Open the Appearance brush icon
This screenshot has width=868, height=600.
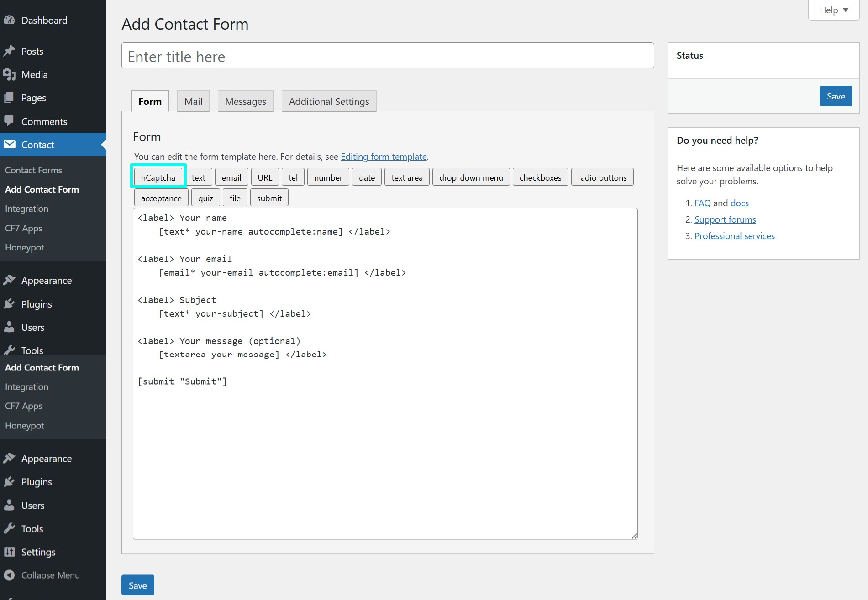coord(10,280)
